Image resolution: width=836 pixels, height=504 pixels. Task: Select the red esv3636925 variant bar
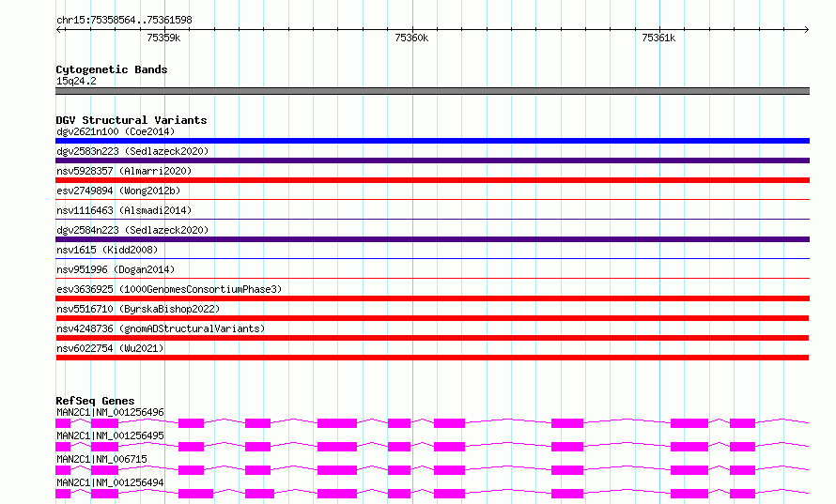point(432,298)
